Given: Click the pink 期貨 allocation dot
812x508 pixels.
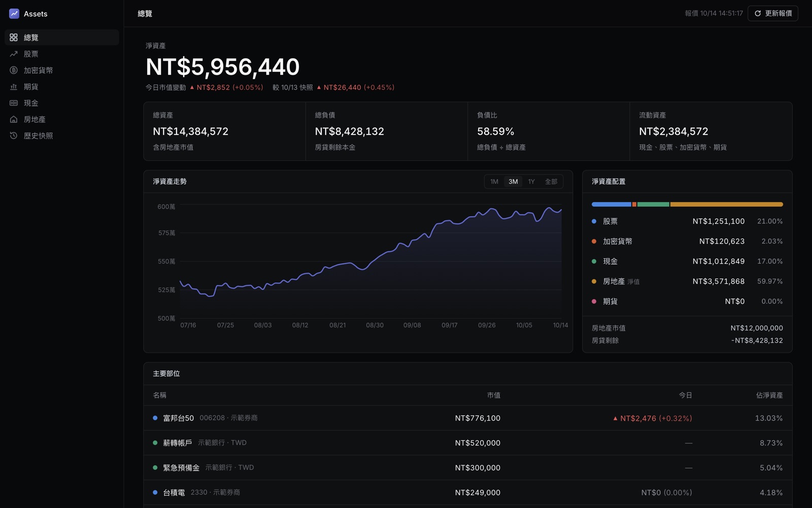Looking at the screenshot, I should [594, 302].
